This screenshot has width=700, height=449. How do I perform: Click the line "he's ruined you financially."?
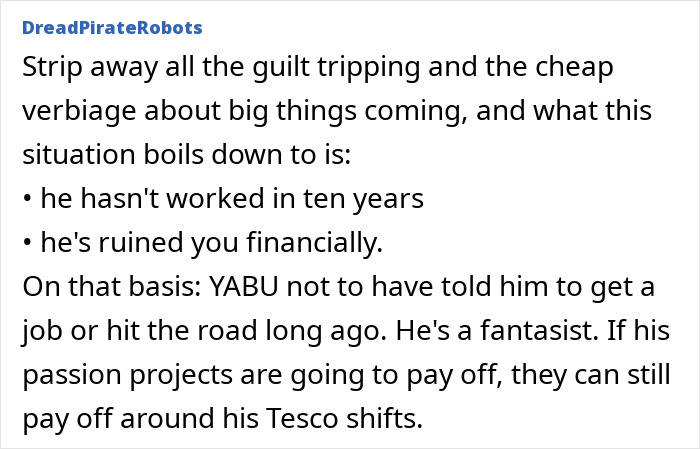click(212, 242)
